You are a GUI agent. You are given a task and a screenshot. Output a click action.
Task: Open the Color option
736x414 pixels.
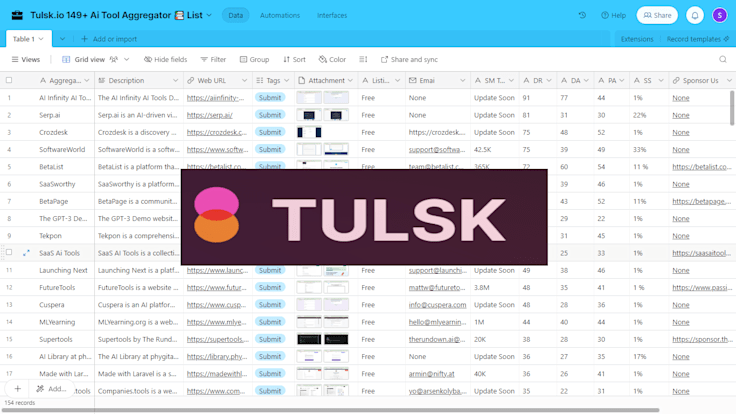(332, 60)
